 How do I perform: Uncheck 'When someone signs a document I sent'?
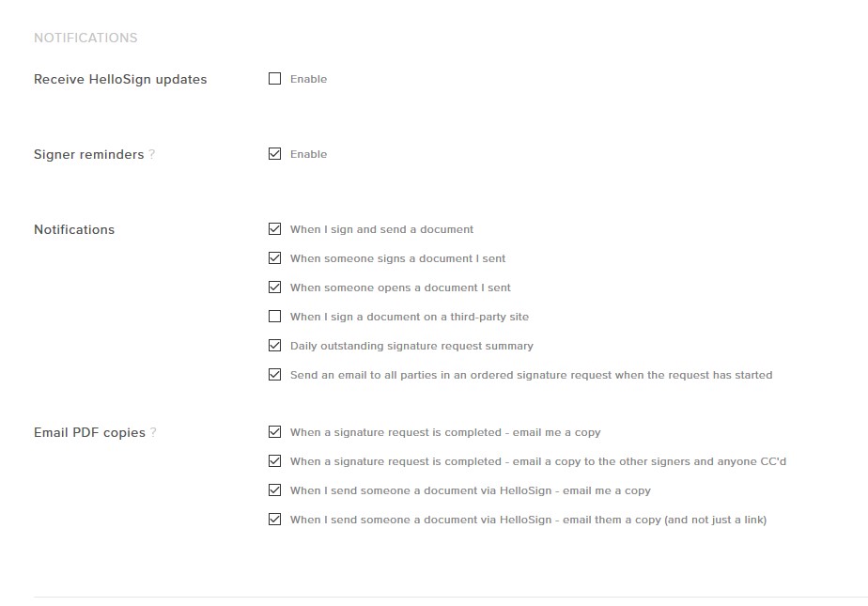tap(274, 257)
